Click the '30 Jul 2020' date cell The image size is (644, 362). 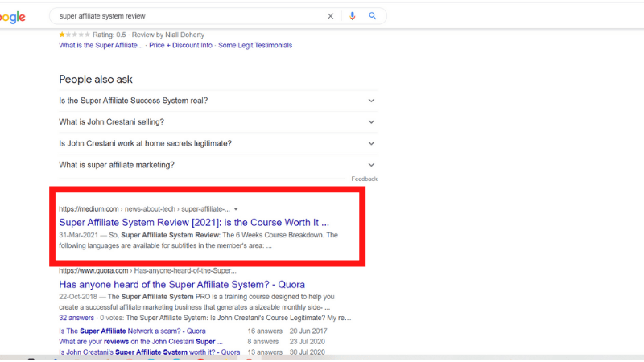308,352
